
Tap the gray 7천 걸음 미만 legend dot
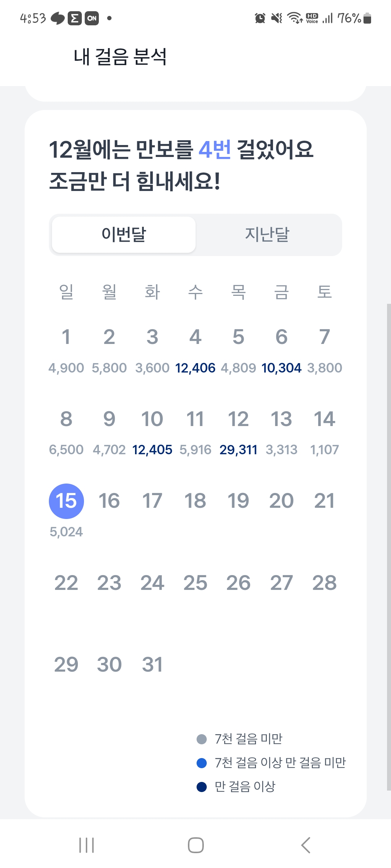coord(202,739)
